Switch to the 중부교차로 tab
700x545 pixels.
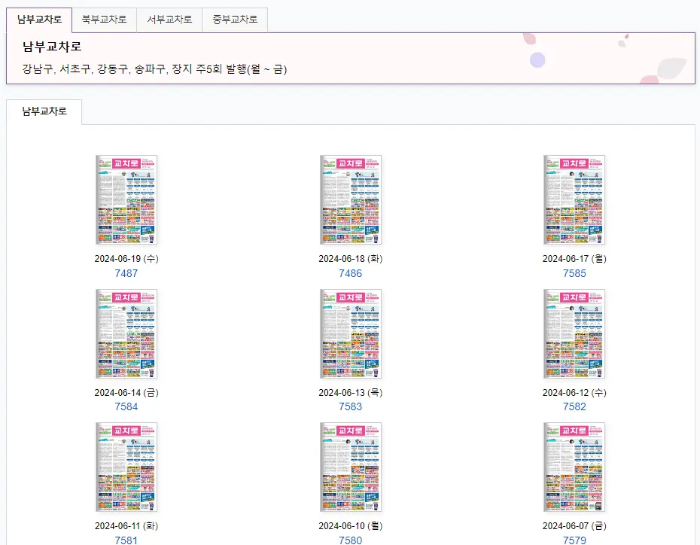(x=235, y=20)
